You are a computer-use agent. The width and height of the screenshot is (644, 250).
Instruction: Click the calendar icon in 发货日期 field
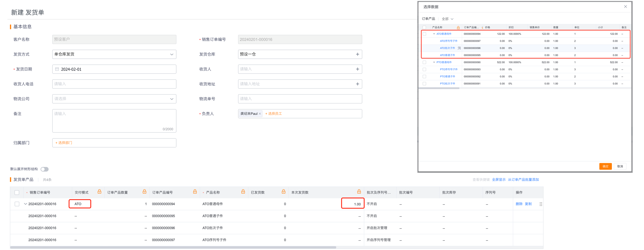tap(57, 69)
